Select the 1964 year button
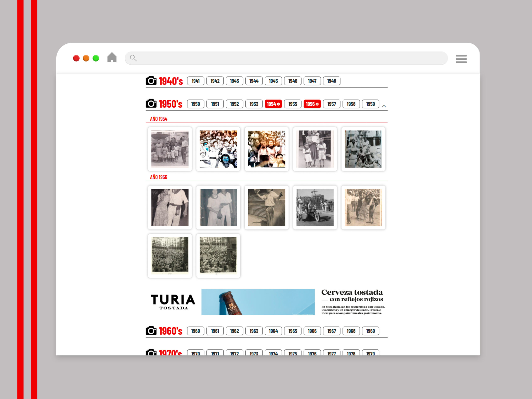Image resolution: width=532 pixels, height=399 pixels. click(x=273, y=331)
